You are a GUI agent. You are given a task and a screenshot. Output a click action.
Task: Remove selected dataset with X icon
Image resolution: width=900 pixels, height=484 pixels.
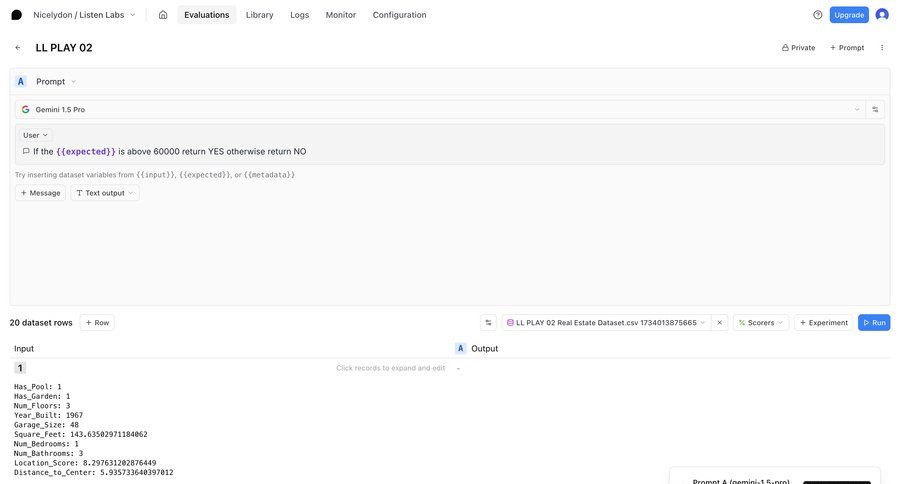[x=719, y=323]
